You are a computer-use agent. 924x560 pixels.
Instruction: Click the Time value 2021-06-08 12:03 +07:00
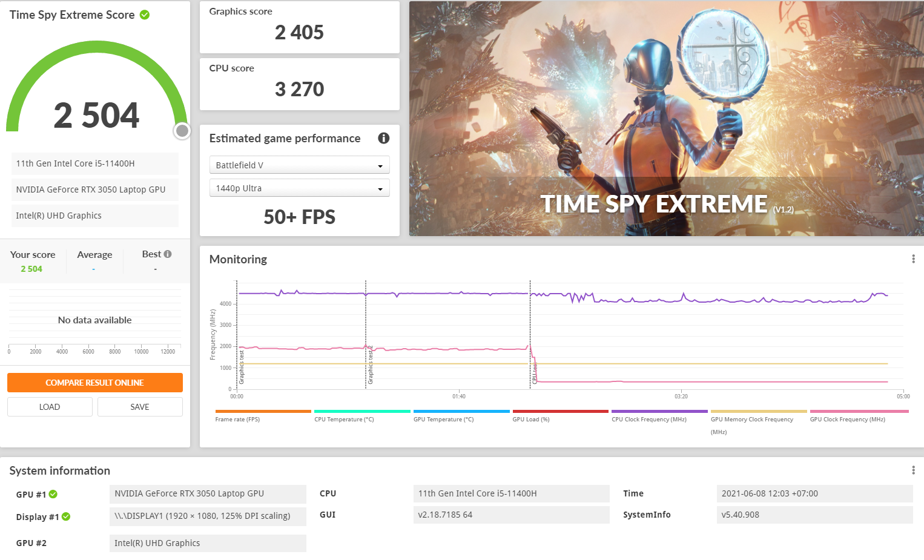coord(814,493)
